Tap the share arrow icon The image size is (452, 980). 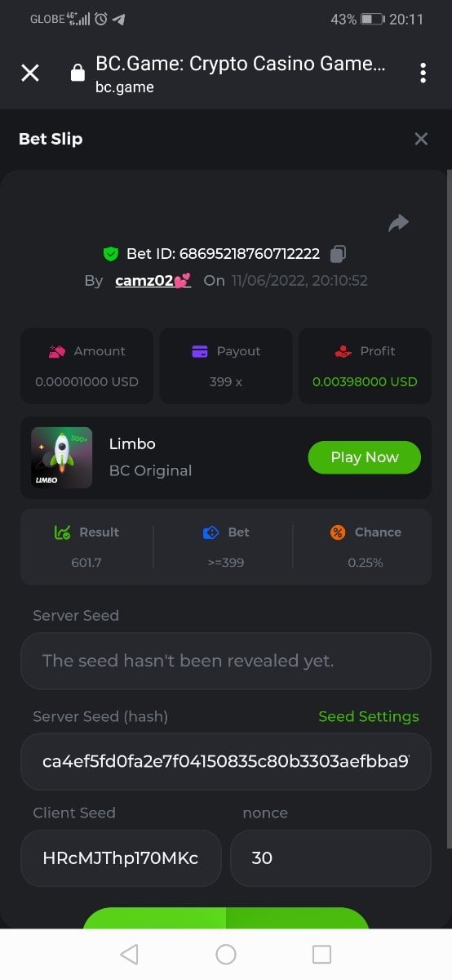click(x=398, y=222)
